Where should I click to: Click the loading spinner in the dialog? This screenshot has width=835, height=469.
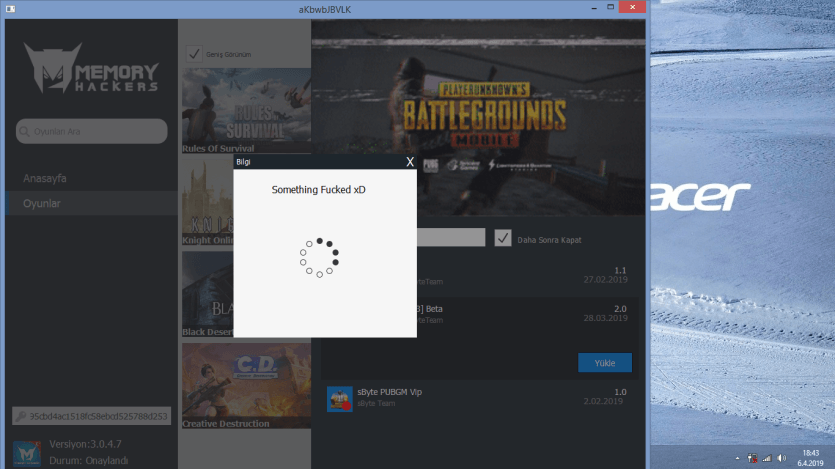click(320, 258)
